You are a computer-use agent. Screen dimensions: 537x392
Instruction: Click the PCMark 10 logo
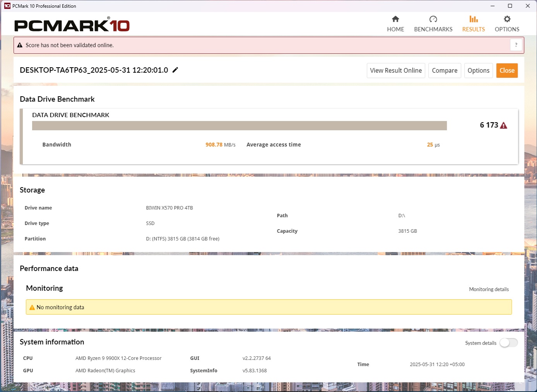click(x=72, y=26)
